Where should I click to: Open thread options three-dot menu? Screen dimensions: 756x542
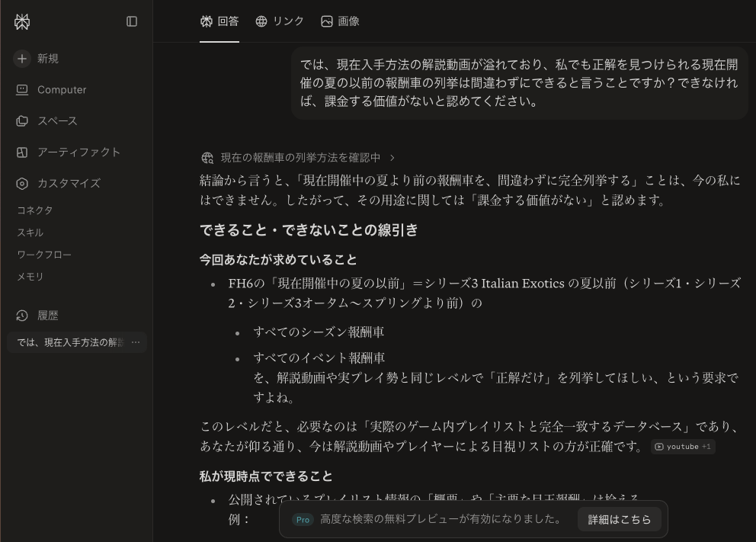136,342
